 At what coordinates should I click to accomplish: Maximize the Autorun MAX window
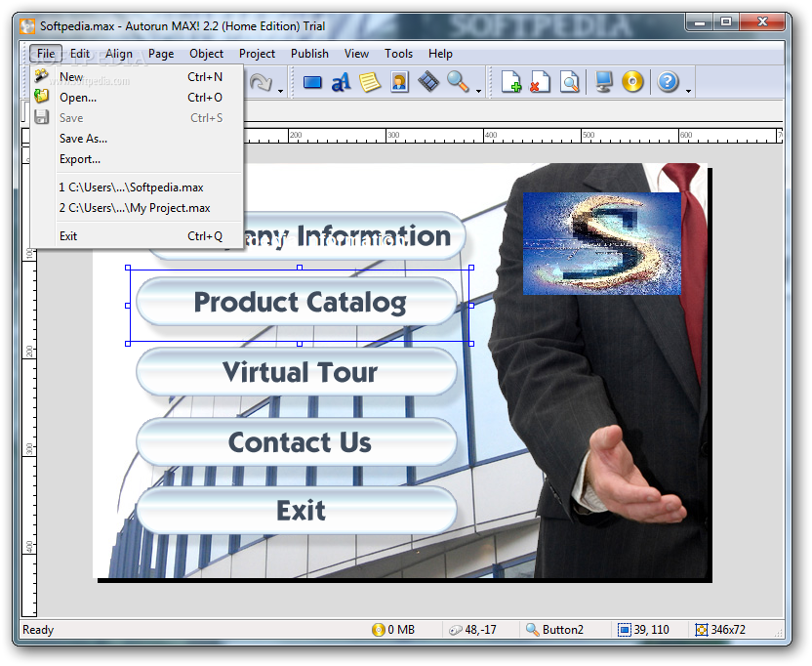(726, 22)
